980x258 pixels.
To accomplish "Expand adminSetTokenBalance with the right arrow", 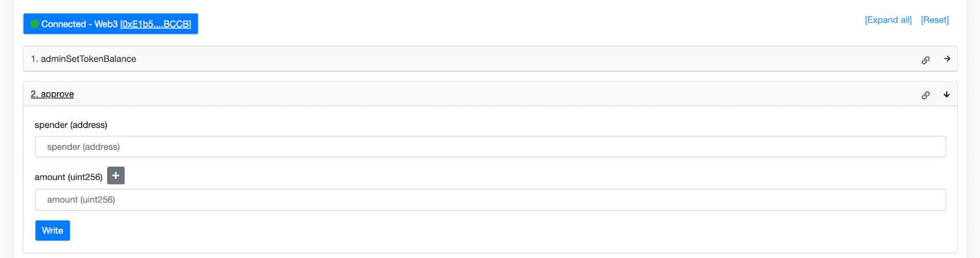I will coord(947,59).
